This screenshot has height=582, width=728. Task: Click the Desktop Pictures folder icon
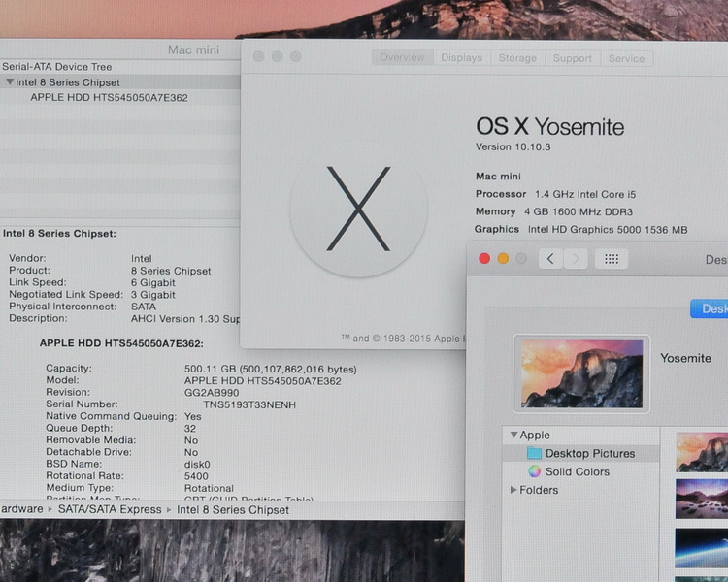535,453
